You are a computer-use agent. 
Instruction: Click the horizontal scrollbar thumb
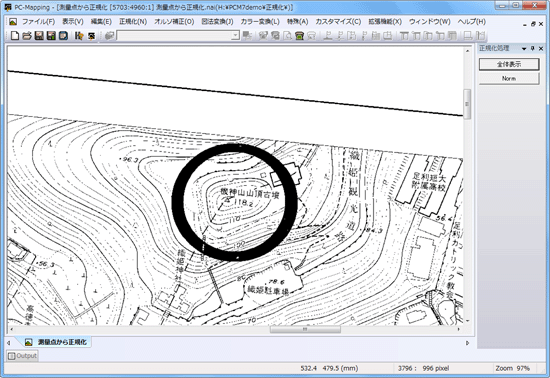(x=305, y=329)
